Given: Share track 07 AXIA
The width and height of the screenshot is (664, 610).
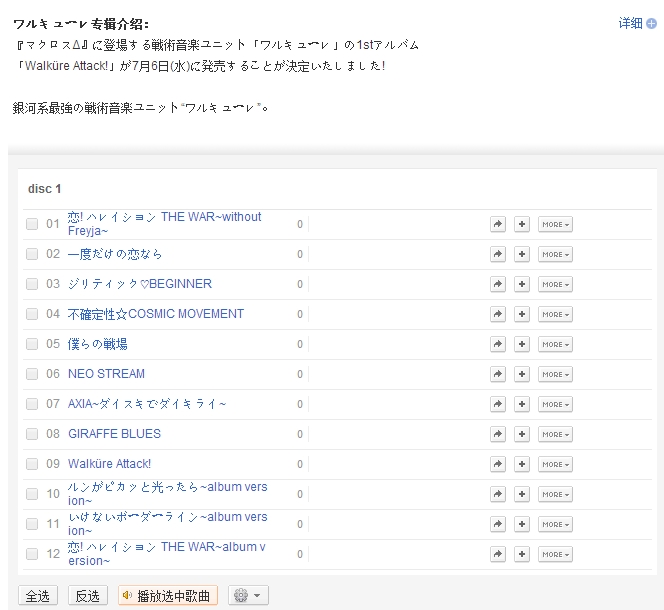Looking at the screenshot, I should 498,404.
